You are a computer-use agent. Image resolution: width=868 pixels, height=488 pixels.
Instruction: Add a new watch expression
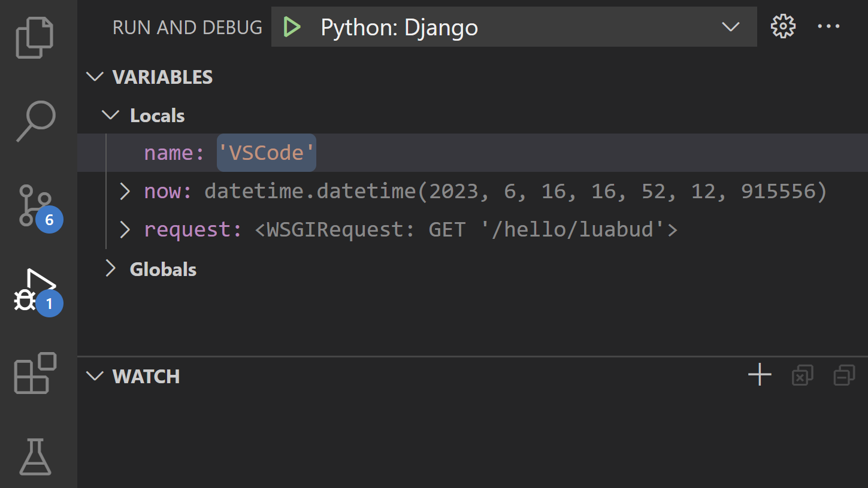pos(759,375)
